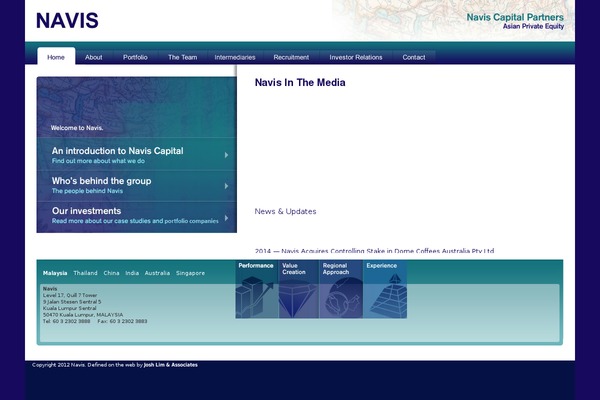The width and height of the screenshot is (600, 400).
Task: Open the Contact menu item
Action: point(414,57)
